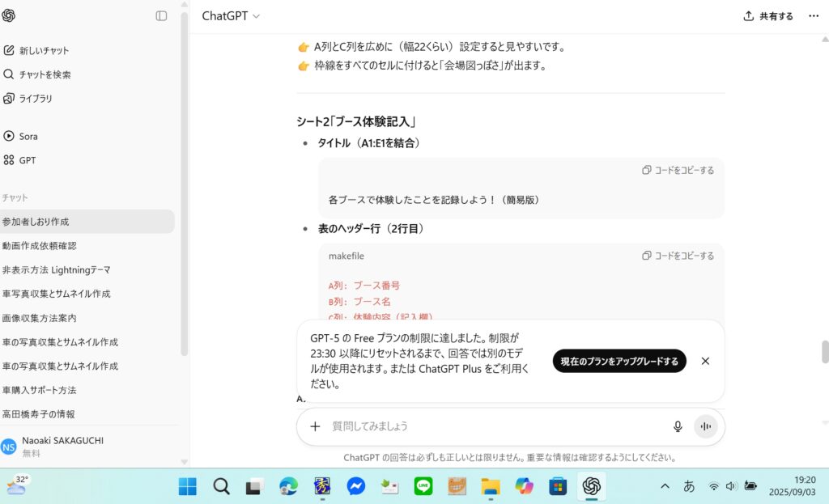The image size is (829, 504).
Task: Open the Wi-Fi network tray icon
Action: [714, 486]
